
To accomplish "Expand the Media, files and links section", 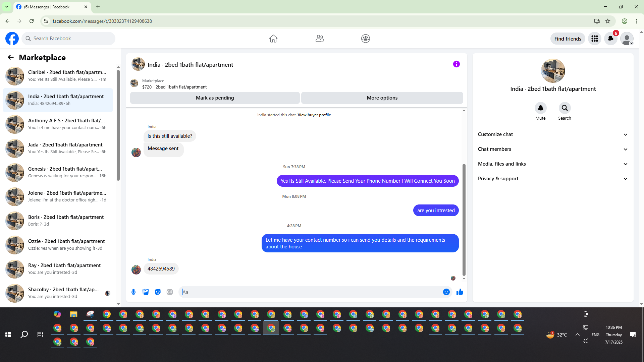I will 553,164.
